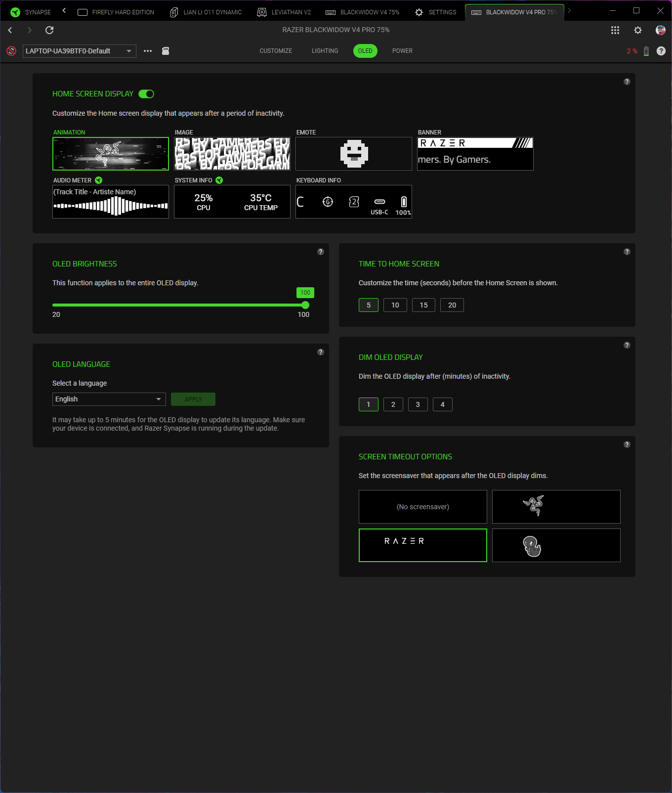Dim OLED display after 1 minute
The image size is (672, 793).
pyautogui.click(x=369, y=404)
